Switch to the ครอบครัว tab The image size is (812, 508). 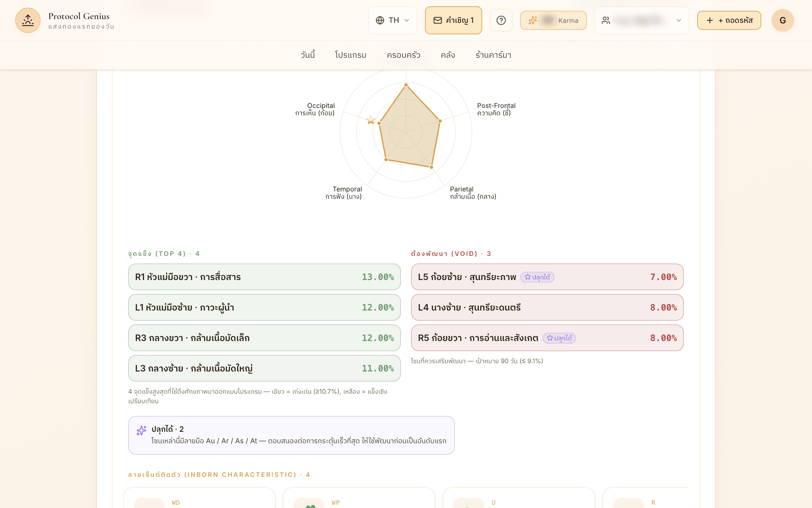click(403, 55)
